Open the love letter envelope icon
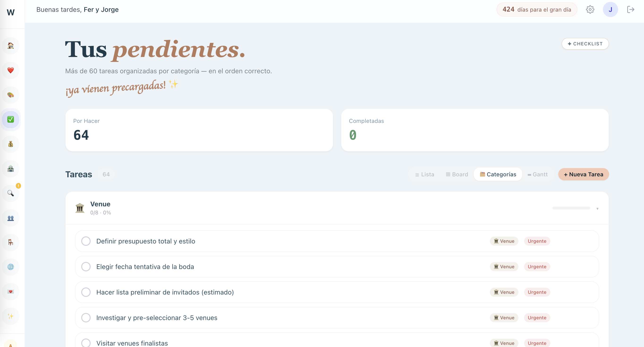Image resolution: width=644 pixels, height=347 pixels. click(10, 291)
